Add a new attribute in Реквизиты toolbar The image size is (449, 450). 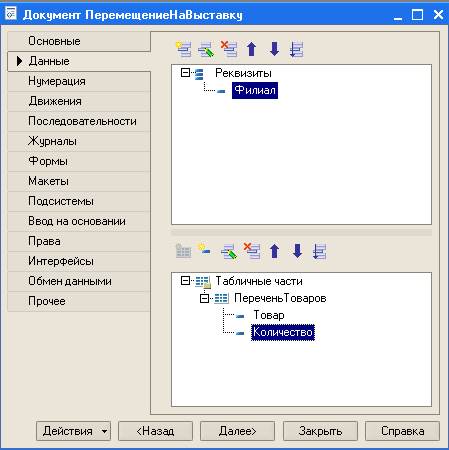[183, 49]
